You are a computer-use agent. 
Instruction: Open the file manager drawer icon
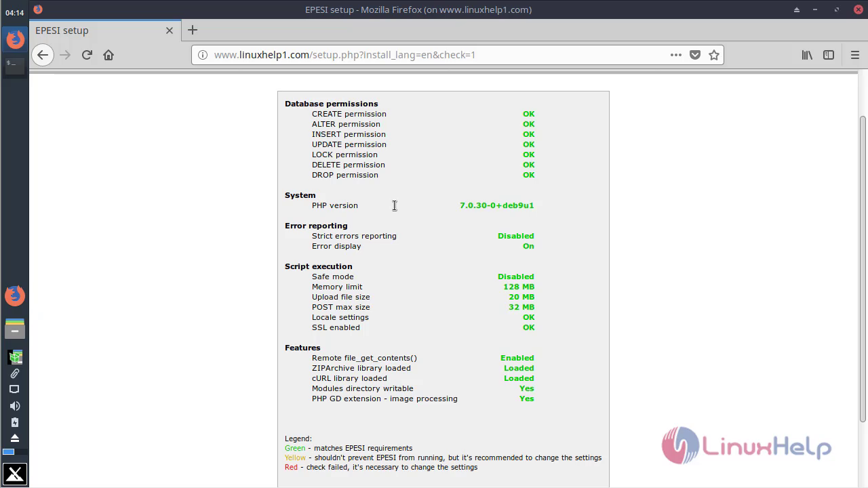pyautogui.click(x=15, y=329)
